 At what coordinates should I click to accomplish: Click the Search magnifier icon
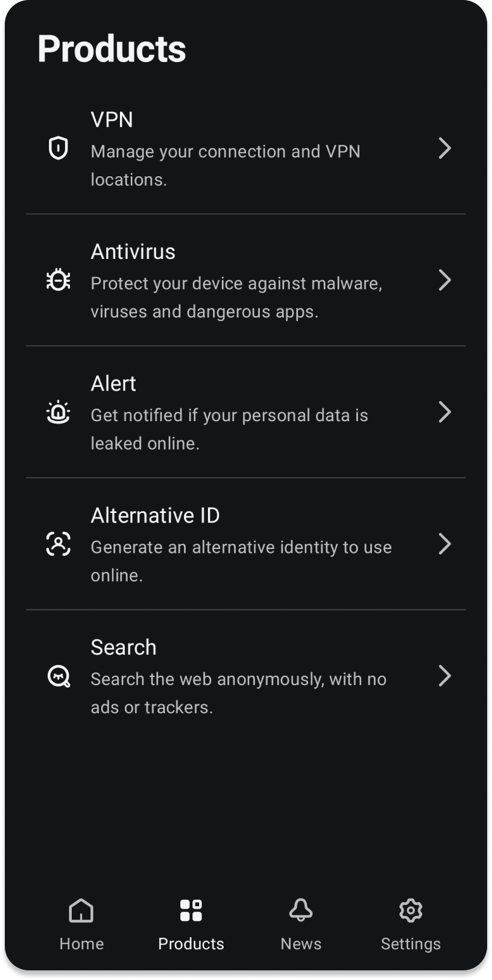pyautogui.click(x=58, y=676)
